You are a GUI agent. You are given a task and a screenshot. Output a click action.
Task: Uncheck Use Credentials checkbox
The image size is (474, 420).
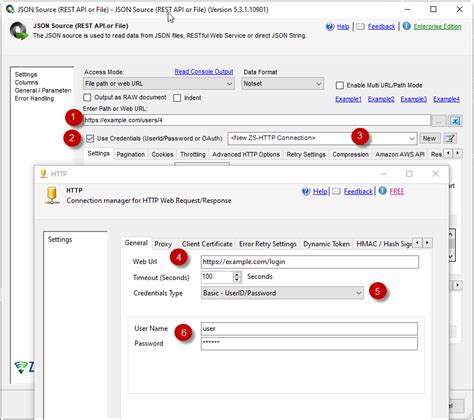click(90, 138)
